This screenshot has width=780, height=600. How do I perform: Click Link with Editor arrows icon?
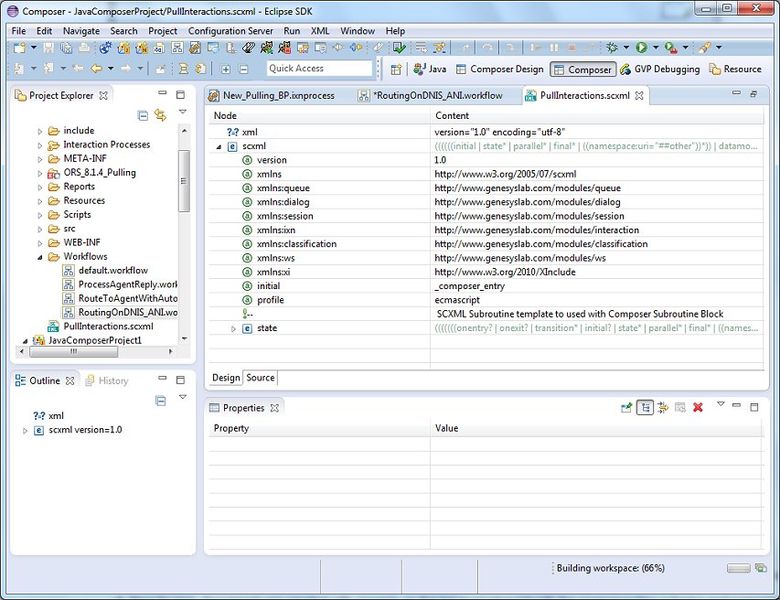[160, 116]
